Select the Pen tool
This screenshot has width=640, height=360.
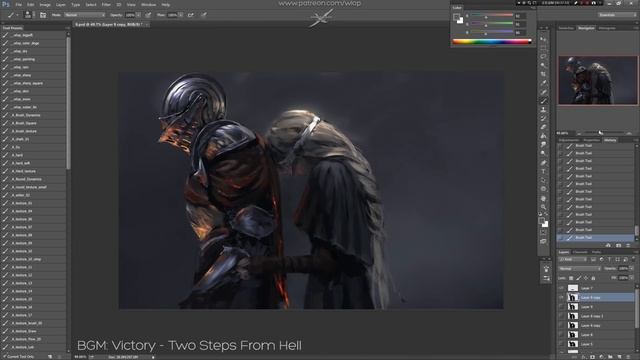click(543, 162)
